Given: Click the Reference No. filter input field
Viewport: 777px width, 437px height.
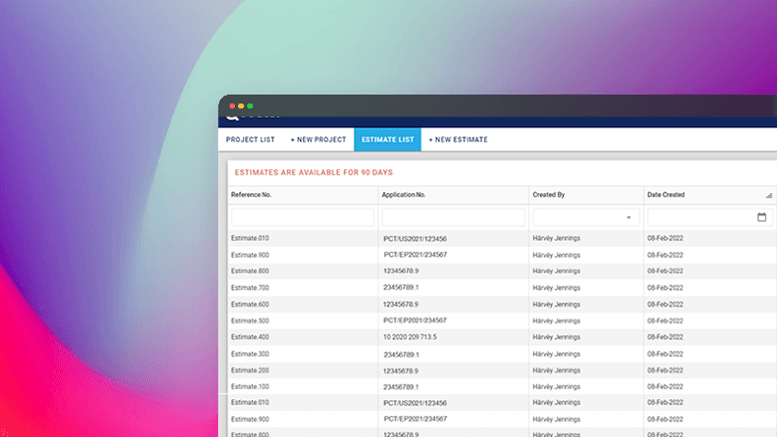Looking at the screenshot, I should coord(302,217).
